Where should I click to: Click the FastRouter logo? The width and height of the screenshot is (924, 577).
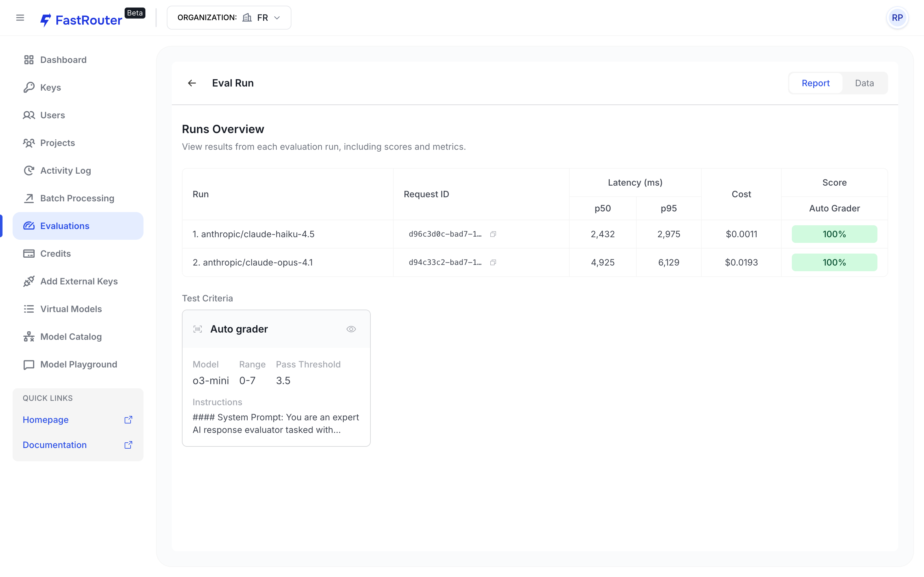81,20
